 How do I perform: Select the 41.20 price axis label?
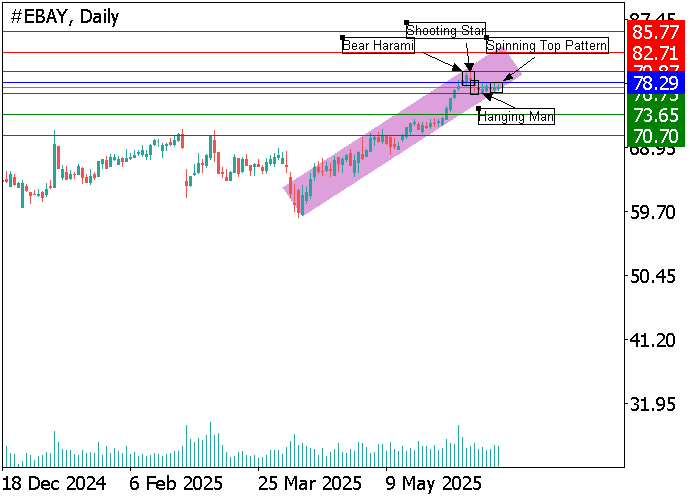pyautogui.click(x=656, y=340)
